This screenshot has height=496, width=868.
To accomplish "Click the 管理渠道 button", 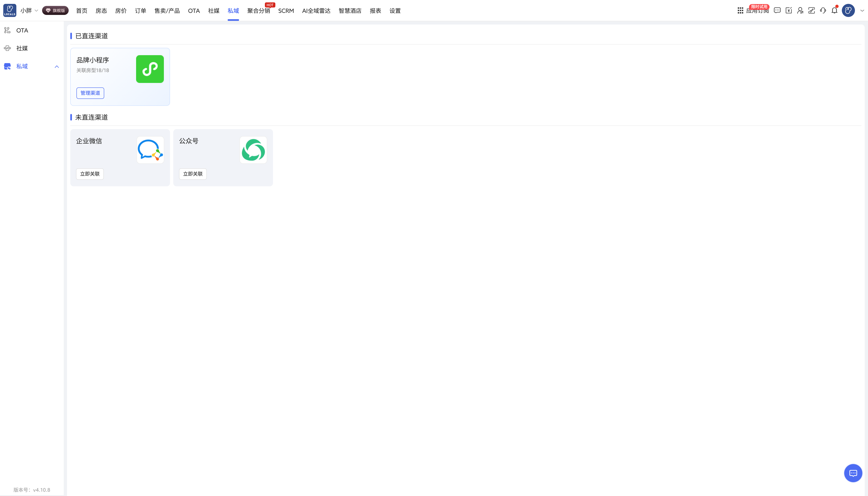I will [x=90, y=93].
